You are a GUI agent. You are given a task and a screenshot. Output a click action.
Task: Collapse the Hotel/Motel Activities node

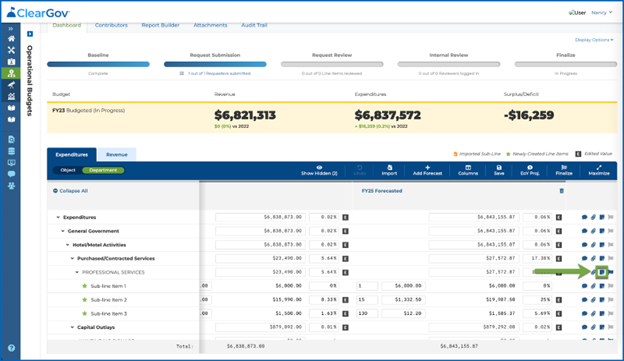68,245
